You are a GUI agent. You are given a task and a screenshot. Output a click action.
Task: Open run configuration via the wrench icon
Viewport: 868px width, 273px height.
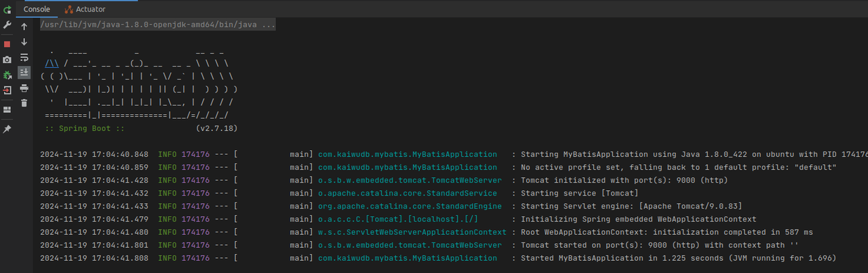[7, 25]
